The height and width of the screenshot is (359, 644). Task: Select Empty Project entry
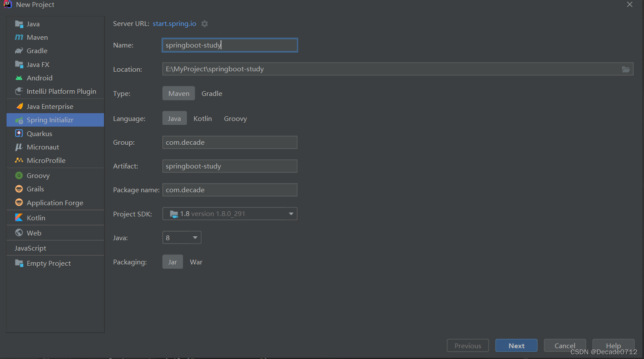[55, 263]
